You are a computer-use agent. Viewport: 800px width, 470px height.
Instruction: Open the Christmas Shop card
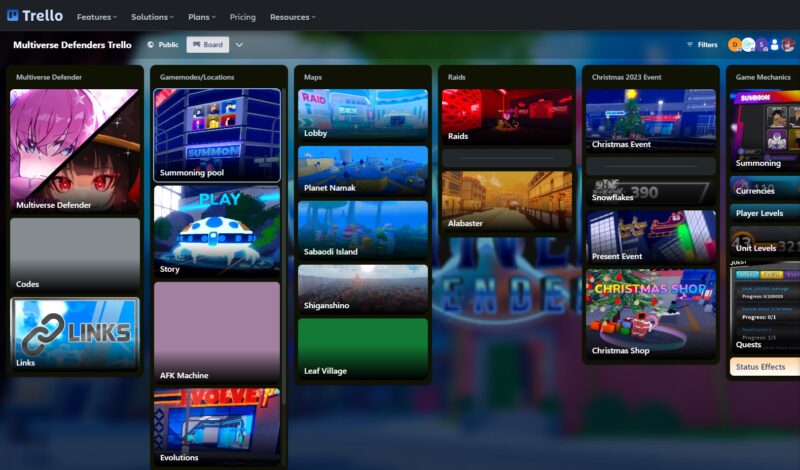pyautogui.click(x=651, y=314)
